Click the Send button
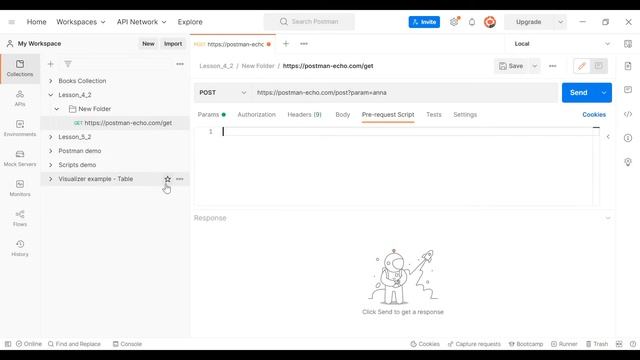The image size is (640, 360). [579, 93]
